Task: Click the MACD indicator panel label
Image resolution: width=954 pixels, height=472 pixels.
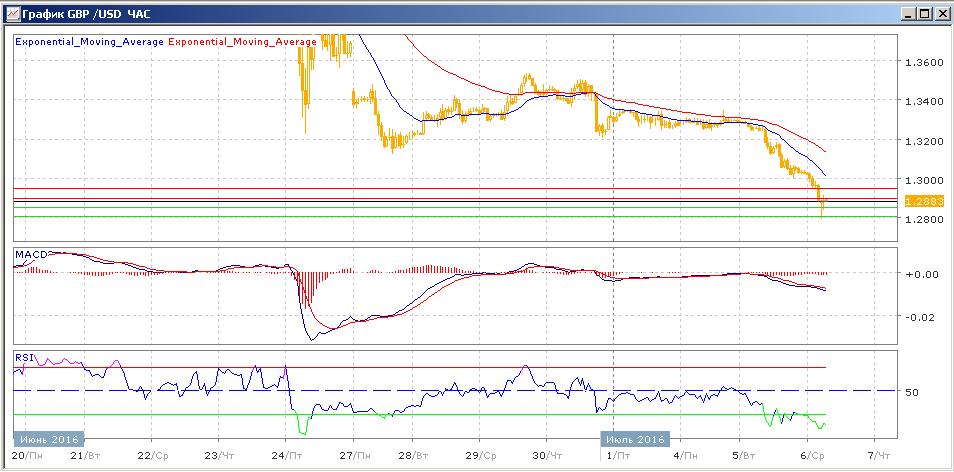Action: 29,256
